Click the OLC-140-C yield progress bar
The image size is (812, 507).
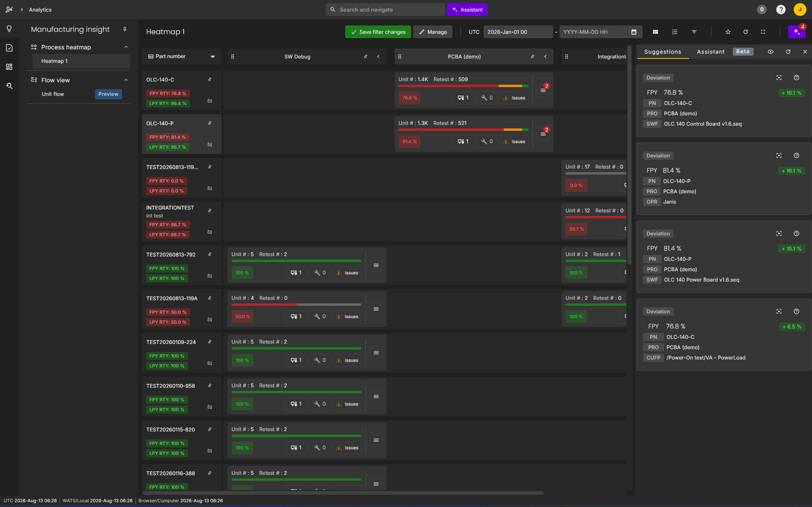[463, 86]
